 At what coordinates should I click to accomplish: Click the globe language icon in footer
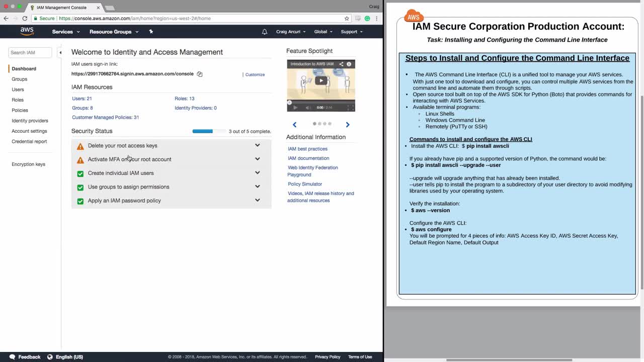coord(50,357)
